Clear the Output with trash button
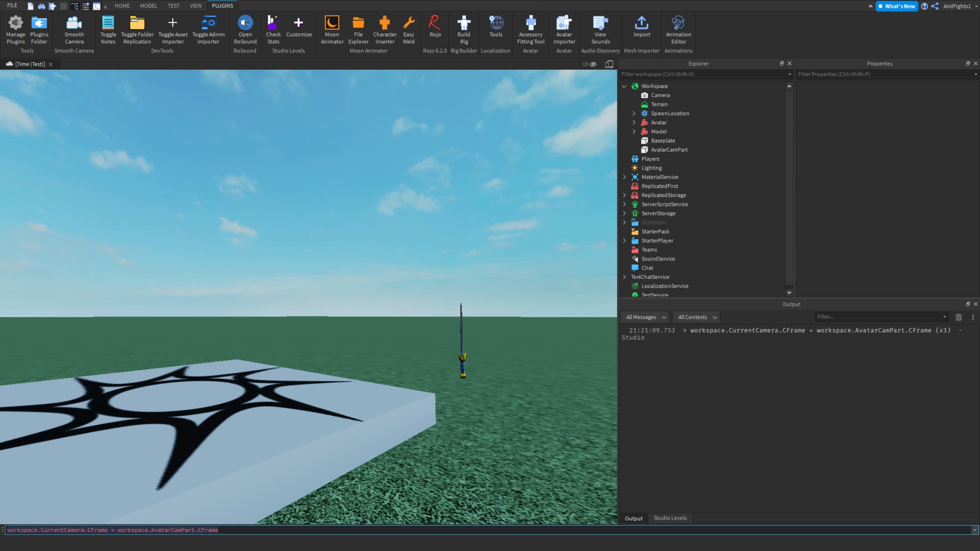 point(959,317)
